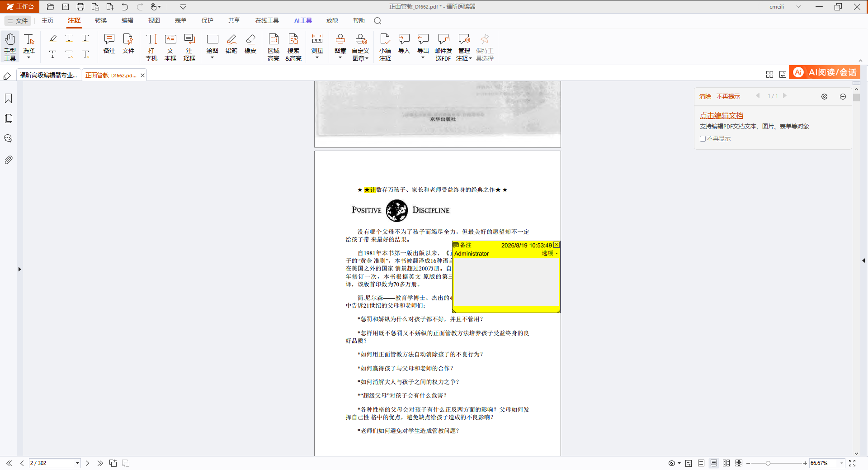Activate the 打字机 typewriter tool
868x470 pixels.
pyautogui.click(x=151, y=47)
